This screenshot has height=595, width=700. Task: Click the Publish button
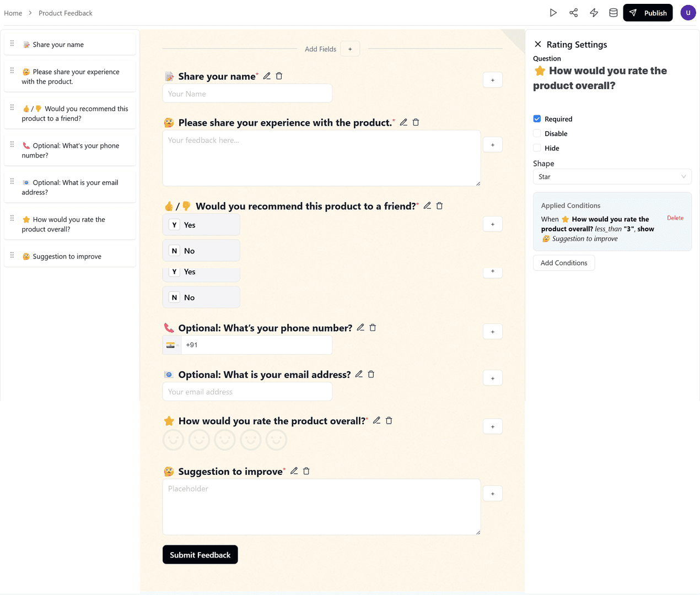pyautogui.click(x=648, y=13)
